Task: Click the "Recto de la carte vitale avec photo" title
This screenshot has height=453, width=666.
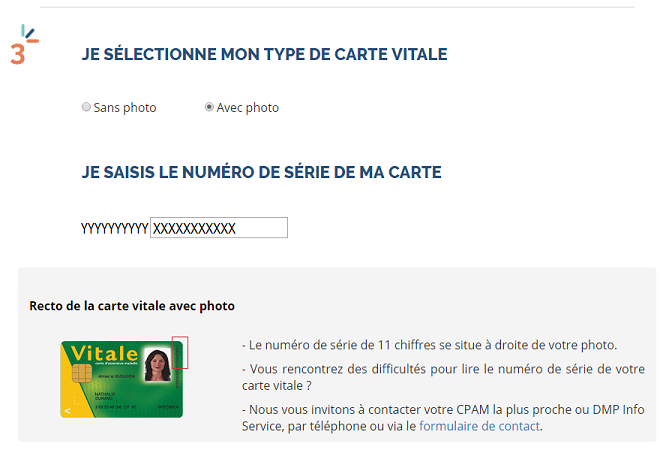Action: (x=132, y=305)
